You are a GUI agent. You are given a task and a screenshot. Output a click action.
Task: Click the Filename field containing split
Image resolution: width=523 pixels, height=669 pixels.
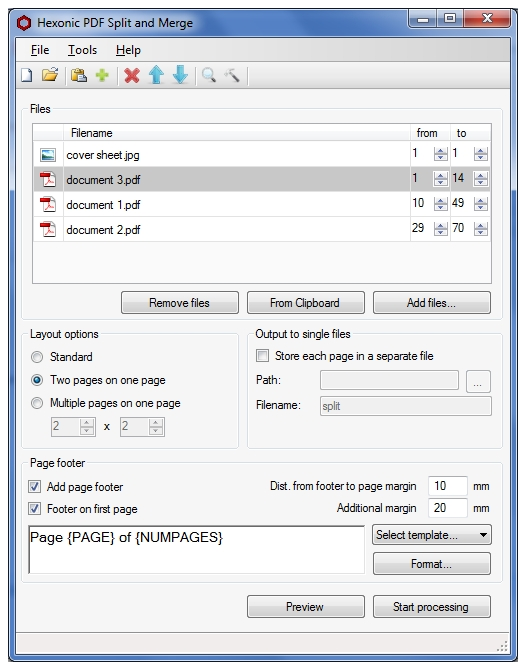406,406
